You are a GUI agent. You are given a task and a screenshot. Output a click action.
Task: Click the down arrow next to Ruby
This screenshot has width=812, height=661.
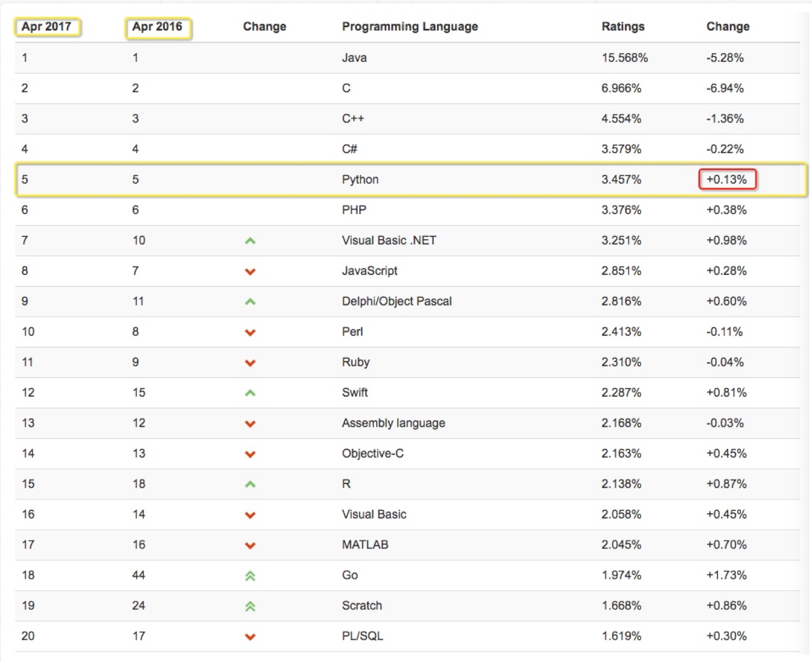[x=251, y=363]
